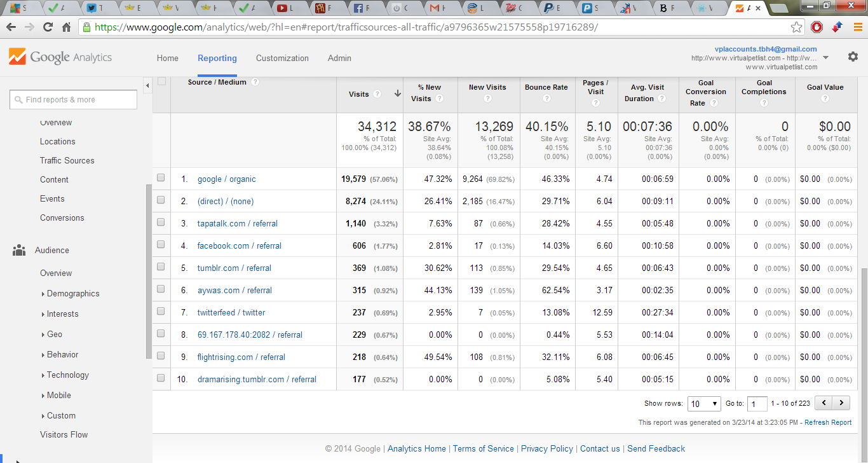This screenshot has width=868, height=463.
Task: Click the Visits sort arrow
Action: point(397,93)
